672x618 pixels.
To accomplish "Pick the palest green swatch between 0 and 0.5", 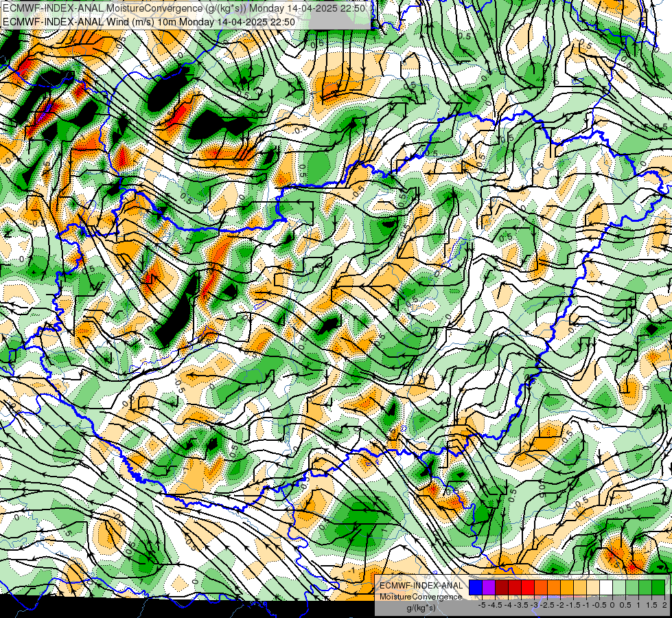I will [x=619, y=587].
